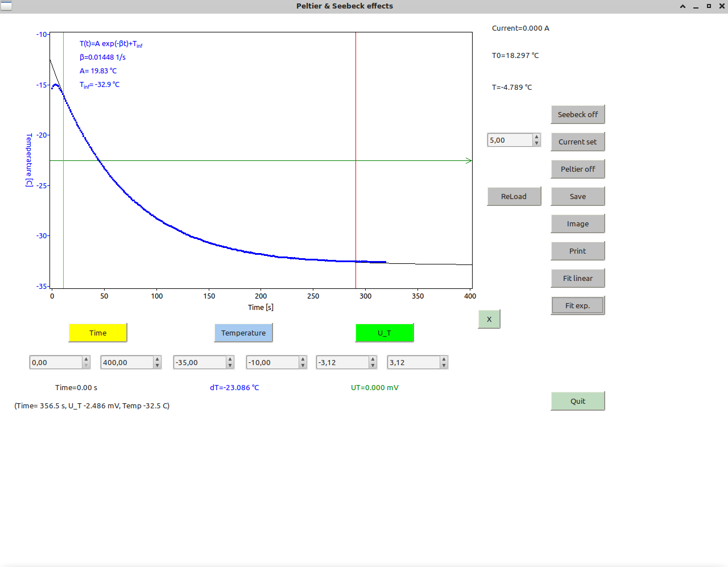The image size is (728, 567).
Task: Select the blue Temperature axis button
Action: coord(243,333)
